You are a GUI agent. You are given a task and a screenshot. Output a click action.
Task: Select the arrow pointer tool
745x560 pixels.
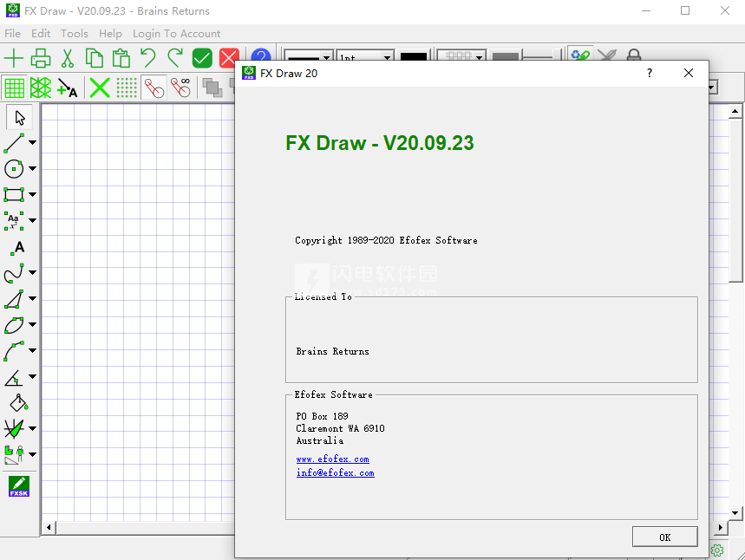(19, 117)
